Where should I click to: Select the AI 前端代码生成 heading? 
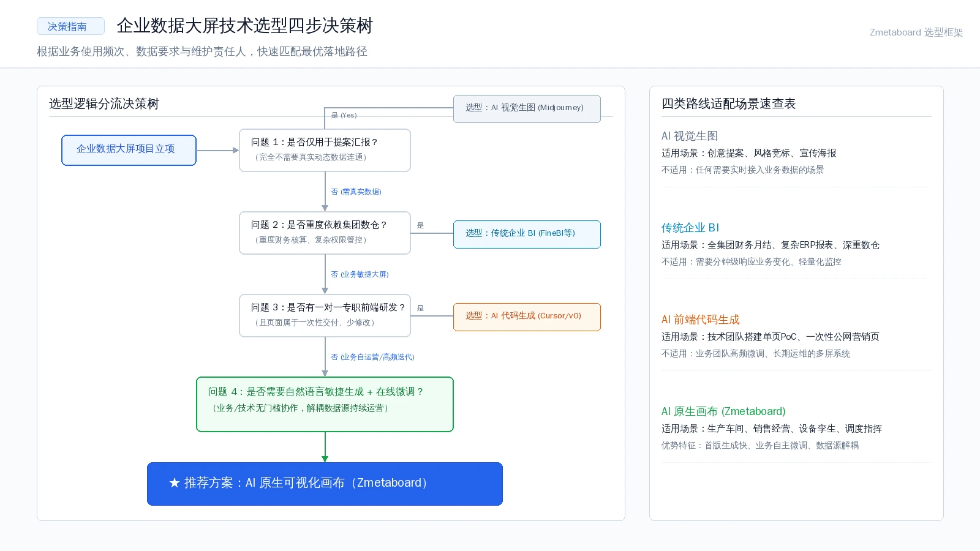[x=701, y=320]
